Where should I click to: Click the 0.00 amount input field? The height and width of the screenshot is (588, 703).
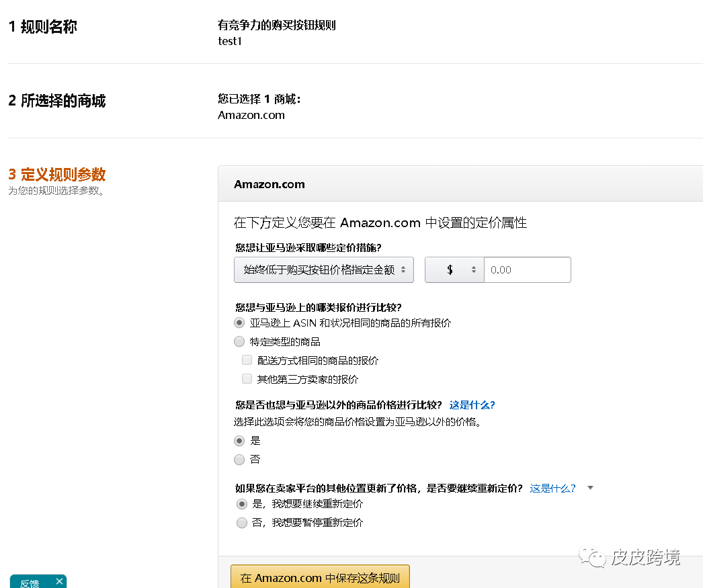527,269
